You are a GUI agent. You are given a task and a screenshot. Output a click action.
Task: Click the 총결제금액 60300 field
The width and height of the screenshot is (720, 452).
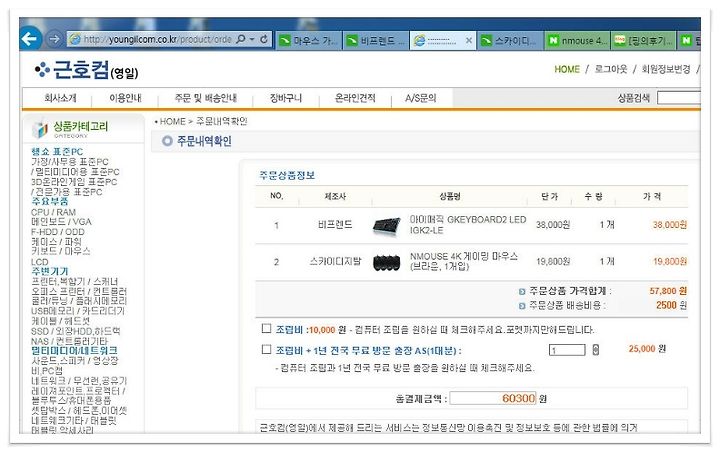[493, 398]
